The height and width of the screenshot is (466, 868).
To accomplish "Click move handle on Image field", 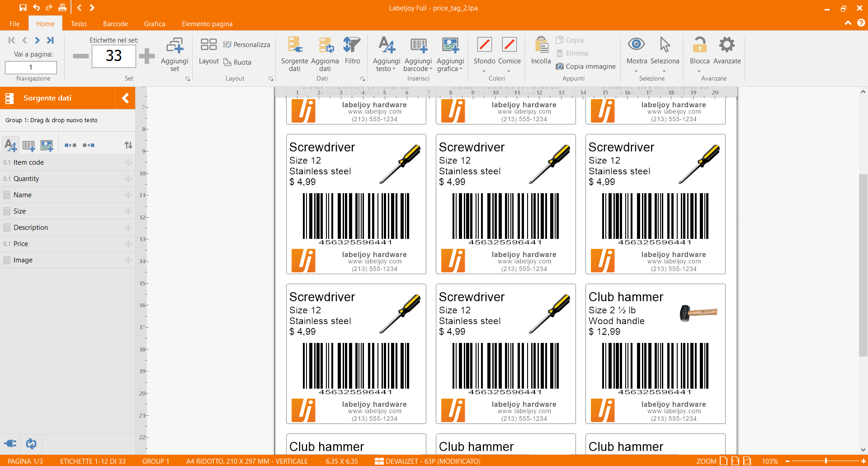I will tap(128, 260).
